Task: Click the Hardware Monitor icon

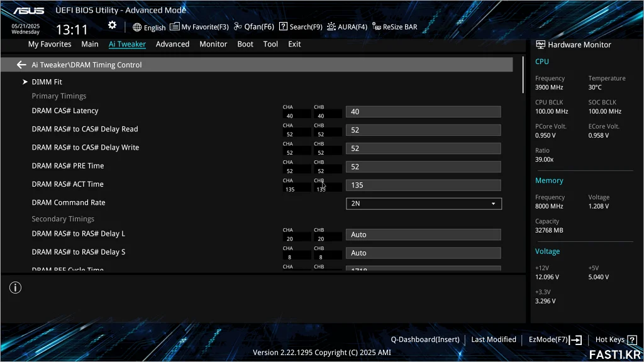Action: point(540,45)
